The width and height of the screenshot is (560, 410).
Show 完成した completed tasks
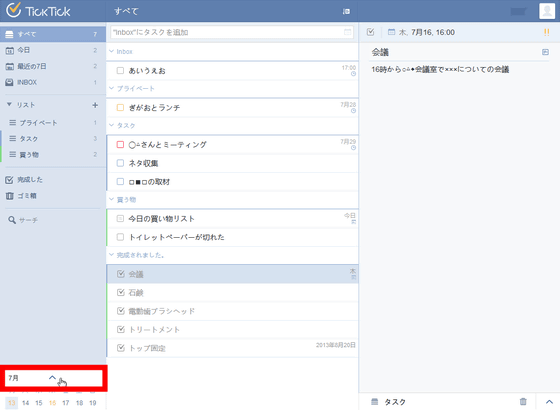click(x=53, y=180)
